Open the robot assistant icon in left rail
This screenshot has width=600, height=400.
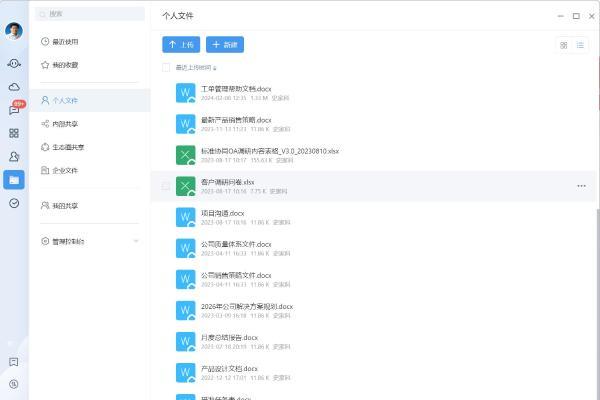click(14, 64)
